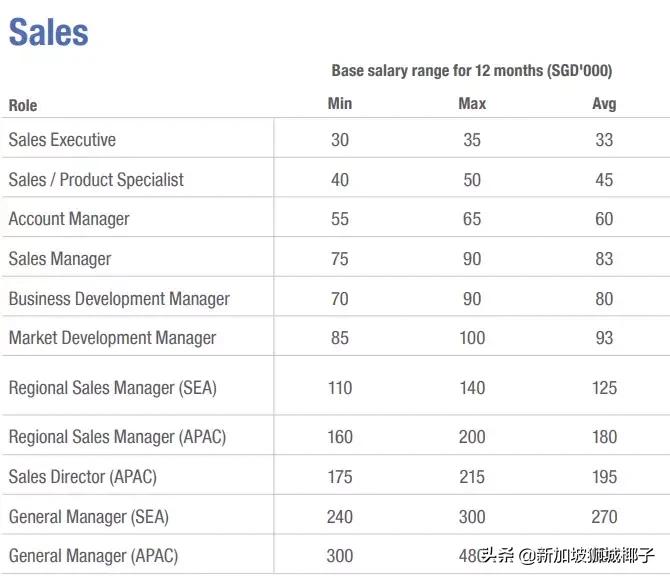Select the Avg column header

604,104
